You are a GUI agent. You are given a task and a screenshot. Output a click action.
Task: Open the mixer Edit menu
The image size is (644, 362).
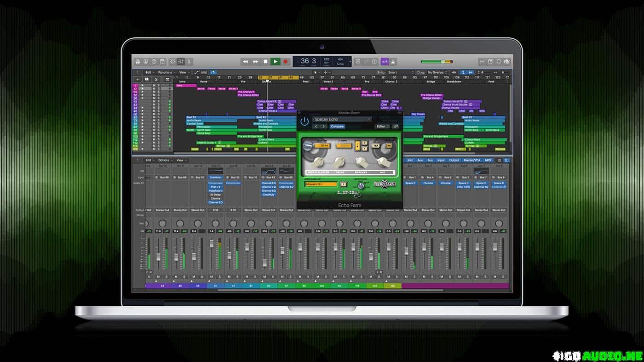150,160
